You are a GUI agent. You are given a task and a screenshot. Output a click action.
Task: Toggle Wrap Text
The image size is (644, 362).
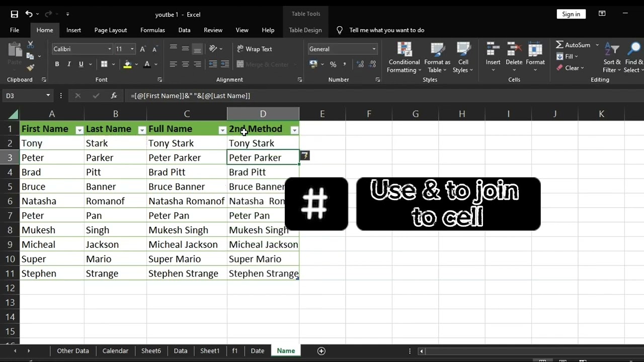pyautogui.click(x=254, y=49)
